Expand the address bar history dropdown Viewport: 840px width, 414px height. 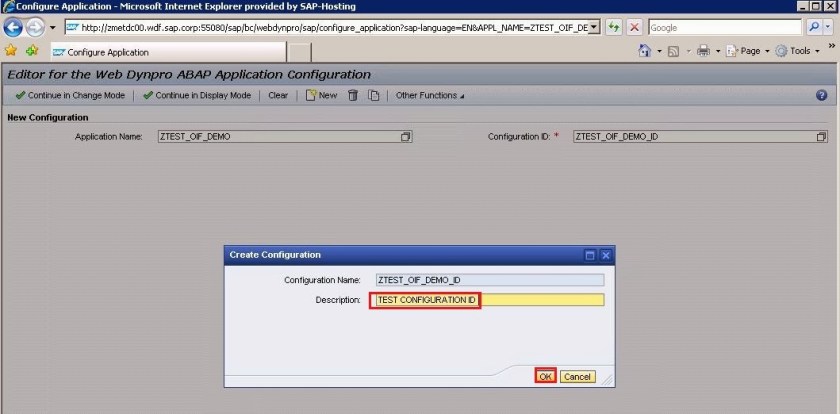(x=594, y=27)
